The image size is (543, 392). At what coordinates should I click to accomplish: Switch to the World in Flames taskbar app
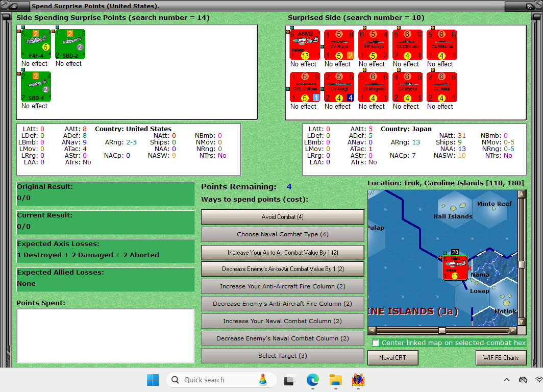click(x=358, y=380)
